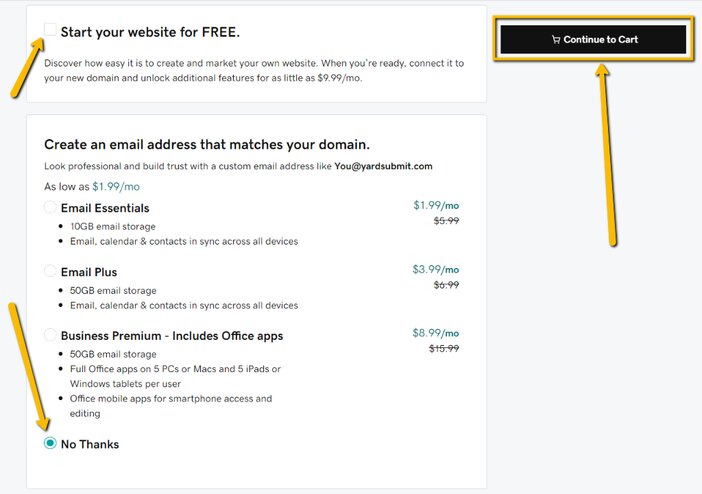Click the teal $1.99/mo in As low as line

116,187
